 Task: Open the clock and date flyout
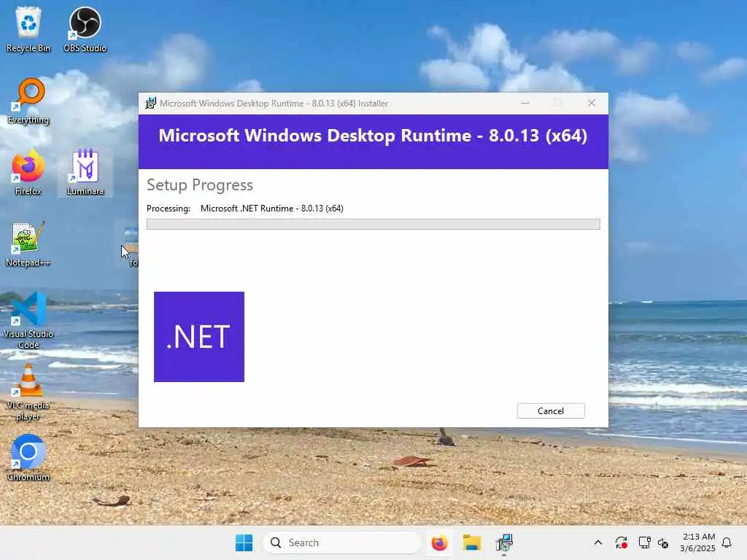(x=697, y=542)
